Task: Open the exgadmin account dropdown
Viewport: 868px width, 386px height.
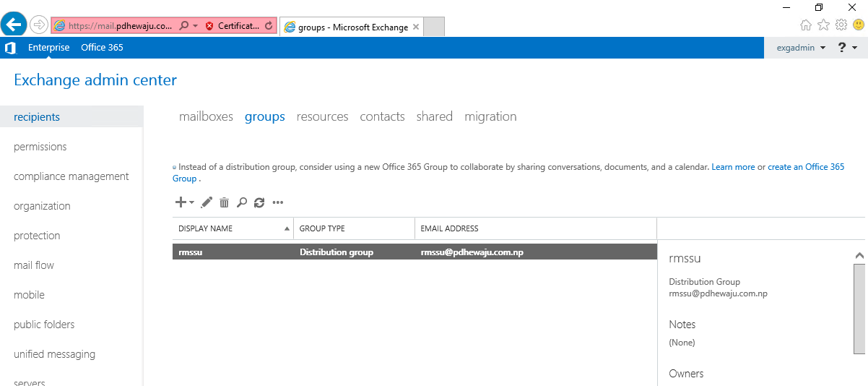Action: 801,48
